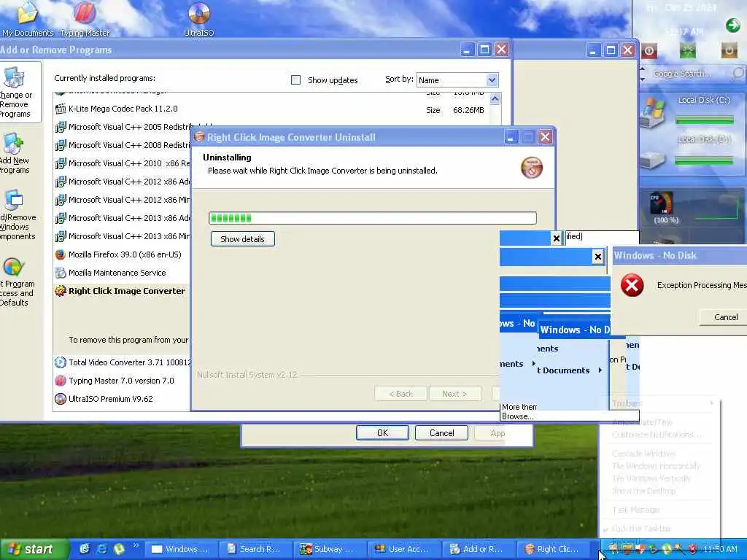Switch to Right Click taskbar item
Image resolution: width=747 pixels, height=560 pixels.
[x=554, y=549]
